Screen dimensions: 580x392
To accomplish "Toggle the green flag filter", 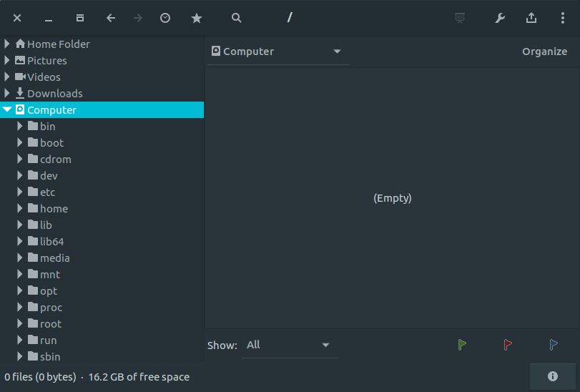I will tap(462, 345).
